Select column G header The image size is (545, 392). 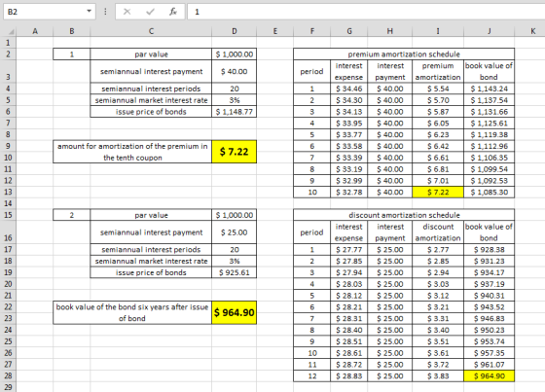(348, 31)
